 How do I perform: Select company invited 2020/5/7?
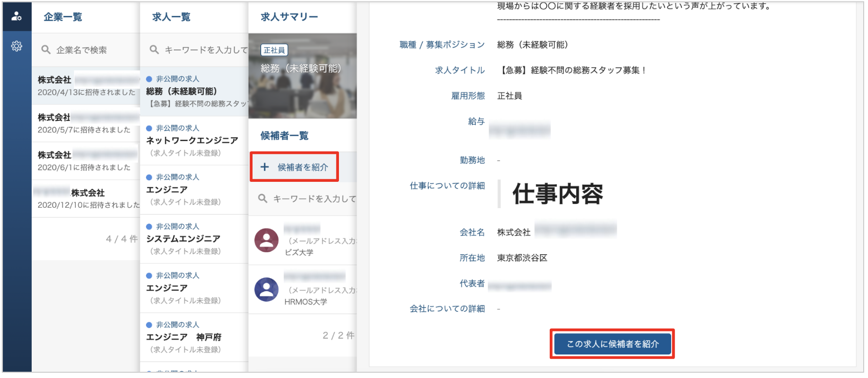click(86, 123)
